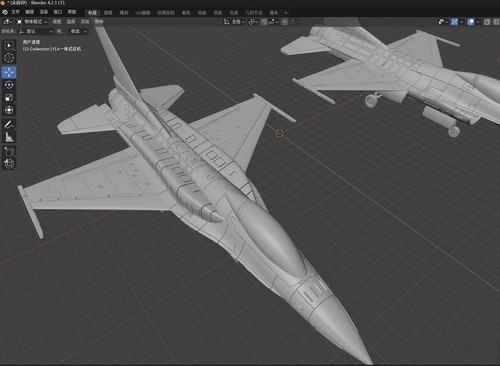Select the Add Cube tool
Screen dimensions: 500x366
click(9, 152)
